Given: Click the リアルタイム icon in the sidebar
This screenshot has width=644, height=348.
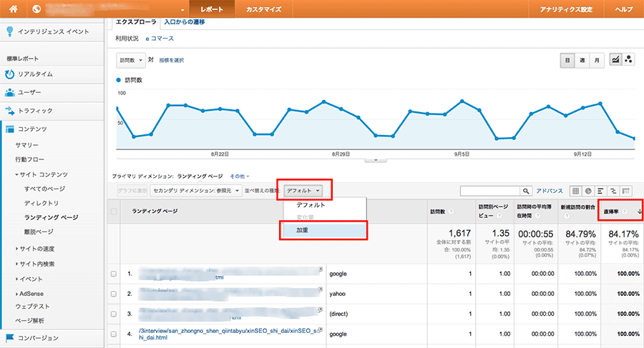Looking at the screenshot, I should coord(10,74).
